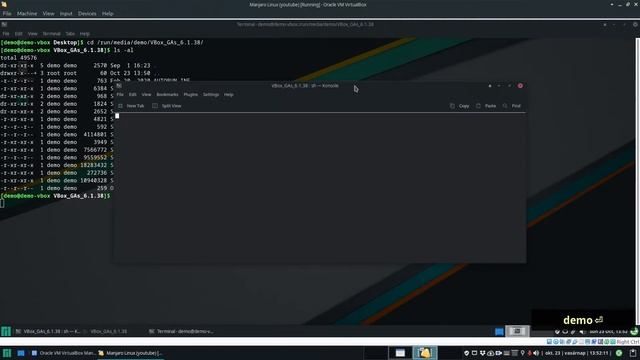Click camera icon in host tray
The height and width of the screenshot is (360, 640).
click(498, 353)
